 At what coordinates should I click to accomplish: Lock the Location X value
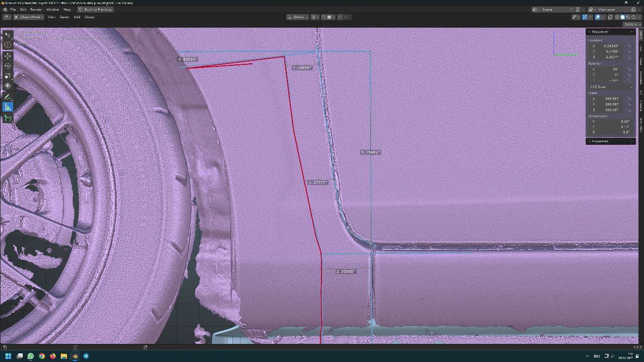(x=629, y=46)
